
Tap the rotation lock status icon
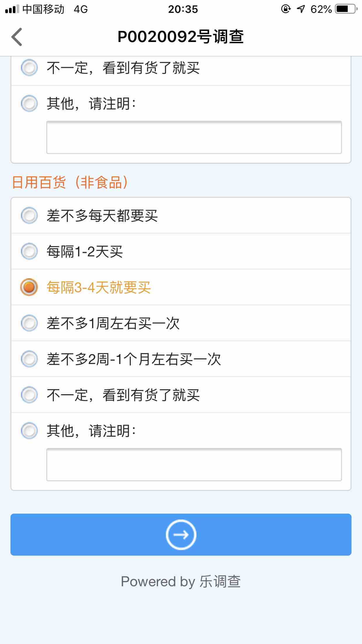tap(286, 9)
